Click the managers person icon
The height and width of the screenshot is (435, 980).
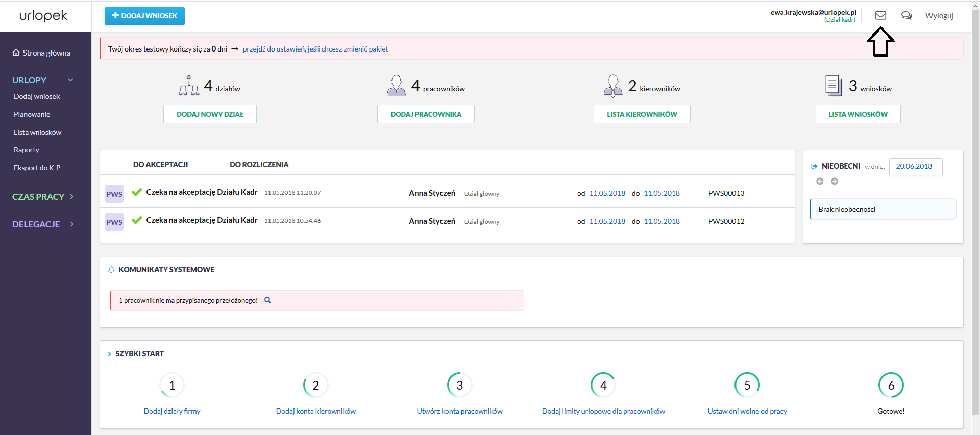(613, 86)
